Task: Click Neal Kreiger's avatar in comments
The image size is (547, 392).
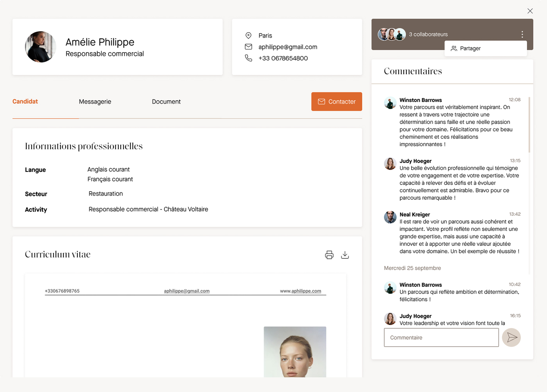Action: pyautogui.click(x=390, y=217)
